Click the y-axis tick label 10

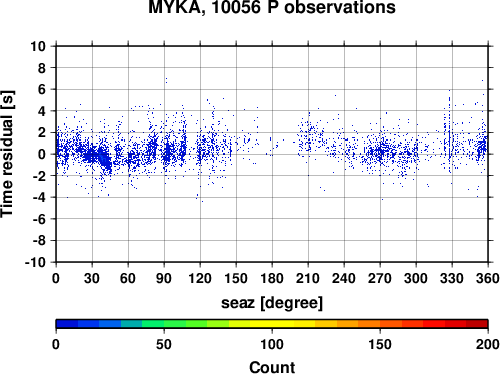38,46
